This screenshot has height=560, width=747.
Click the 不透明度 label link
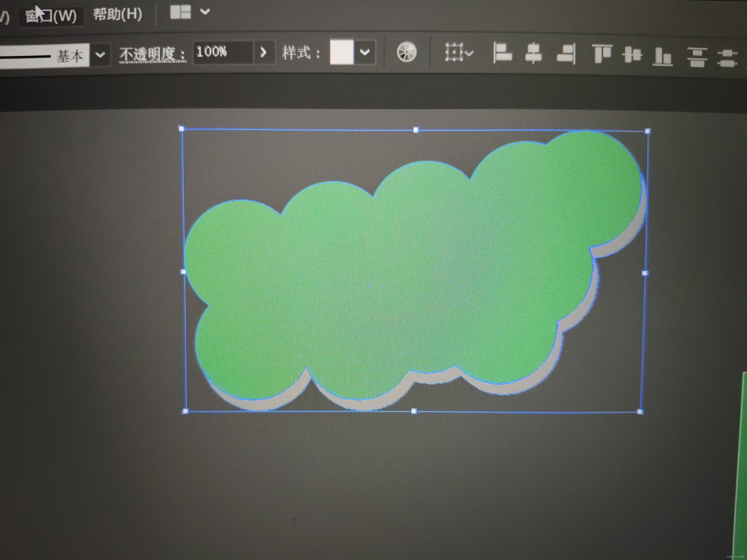tap(152, 54)
